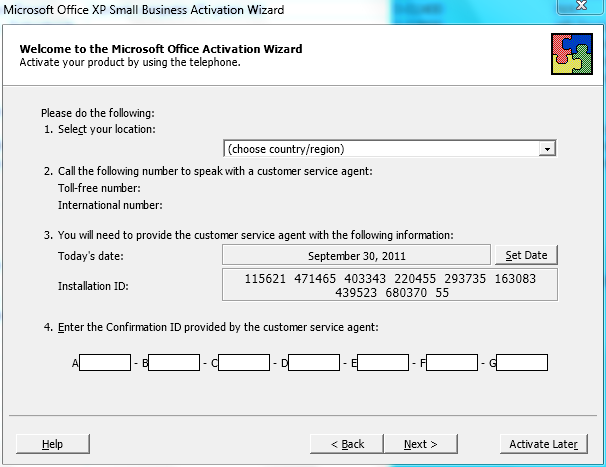Click the 'International number:' label
Image resolution: width=606 pixels, height=467 pixels.
point(110,205)
